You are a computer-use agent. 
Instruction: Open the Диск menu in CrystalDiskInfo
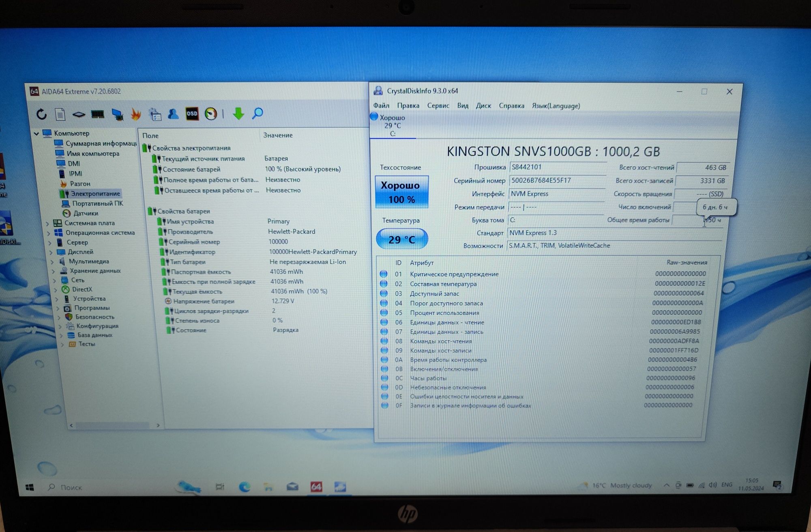pyautogui.click(x=483, y=106)
